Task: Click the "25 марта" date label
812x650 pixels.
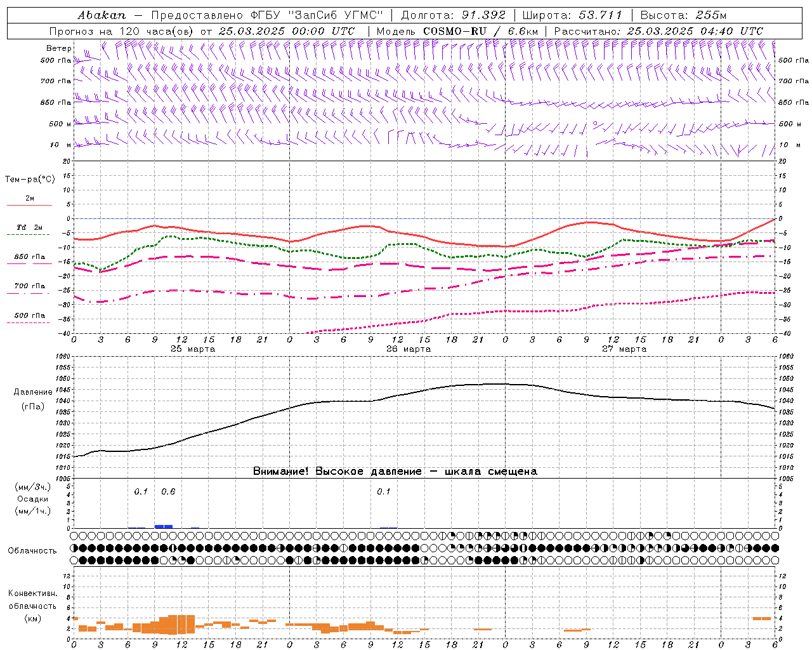Action: click(x=193, y=349)
